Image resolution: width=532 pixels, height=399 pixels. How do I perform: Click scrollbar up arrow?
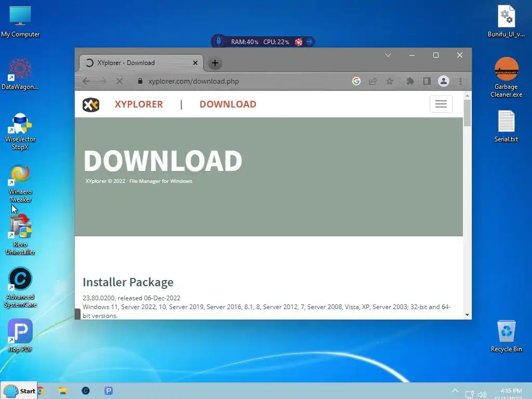click(x=467, y=96)
